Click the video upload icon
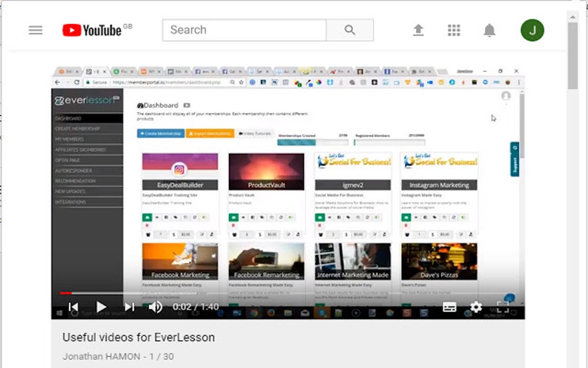Image resolution: width=588 pixels, height=368 pixels. pos(419,30)
